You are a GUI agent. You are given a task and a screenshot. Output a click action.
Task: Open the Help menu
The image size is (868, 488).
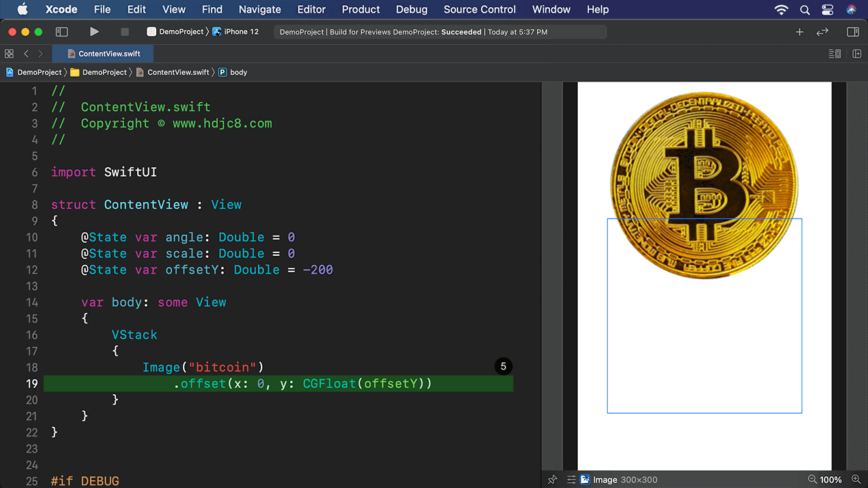pos(597,9)
